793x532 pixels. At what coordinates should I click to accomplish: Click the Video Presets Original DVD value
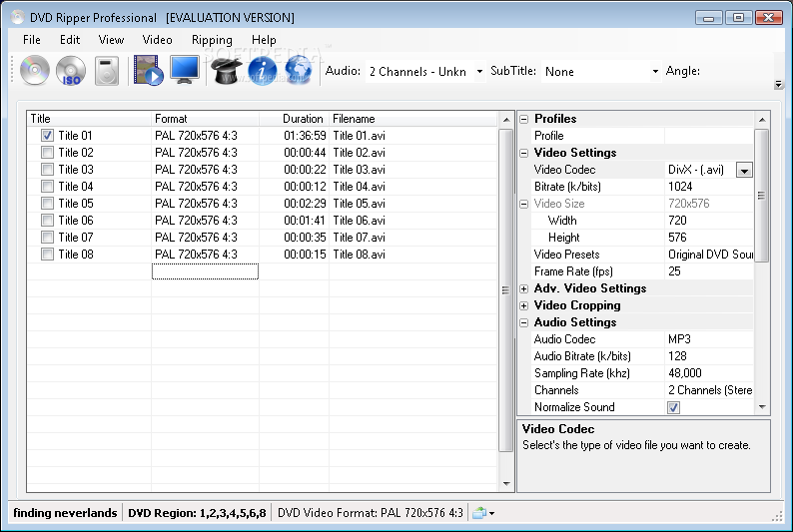[709, 255]
